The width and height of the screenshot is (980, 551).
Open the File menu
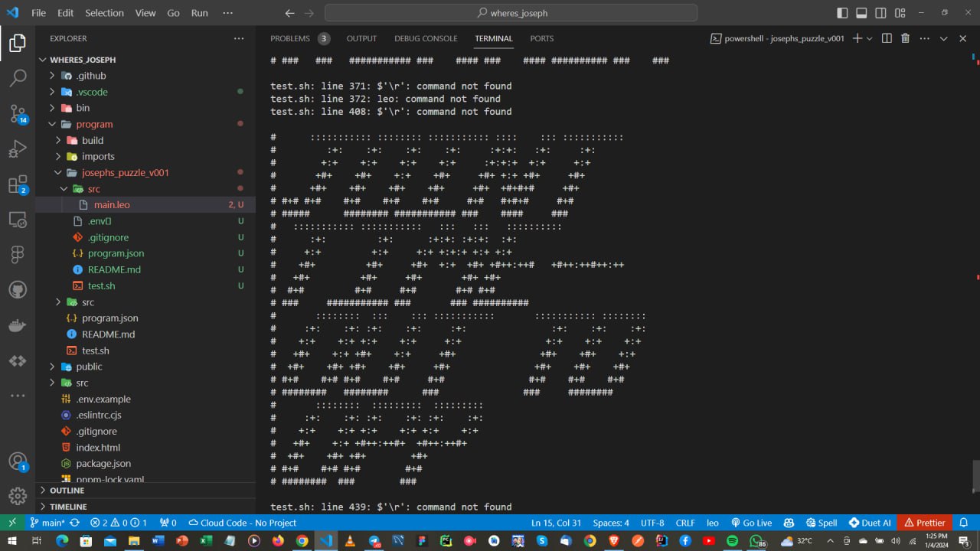click(39, 13)
